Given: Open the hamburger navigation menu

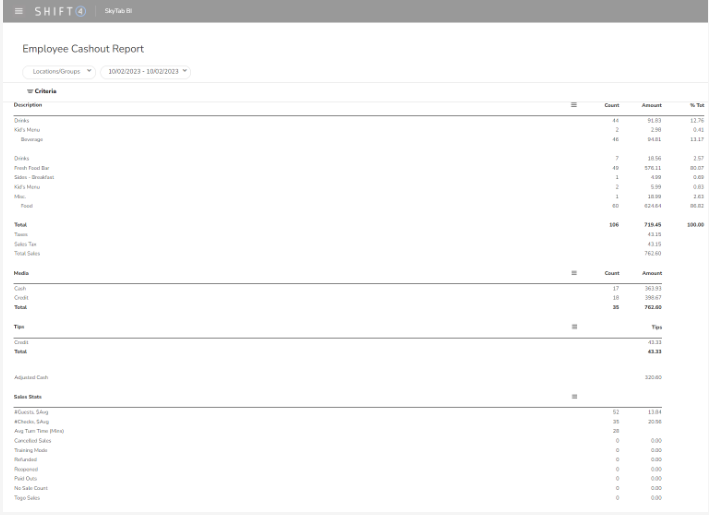Looking at the screenshot, I should pyautogui.click(x=18, y=10).
